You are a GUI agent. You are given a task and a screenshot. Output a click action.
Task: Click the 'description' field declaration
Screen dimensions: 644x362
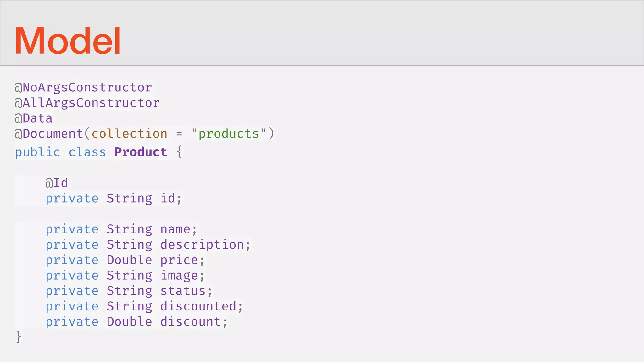pyautogui.click(x=148, y=245)
